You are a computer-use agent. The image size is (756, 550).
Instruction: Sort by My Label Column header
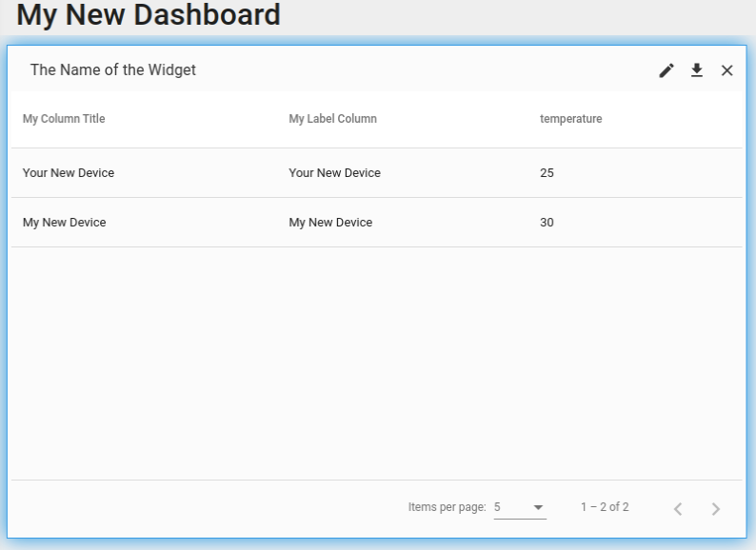point(332,119)
